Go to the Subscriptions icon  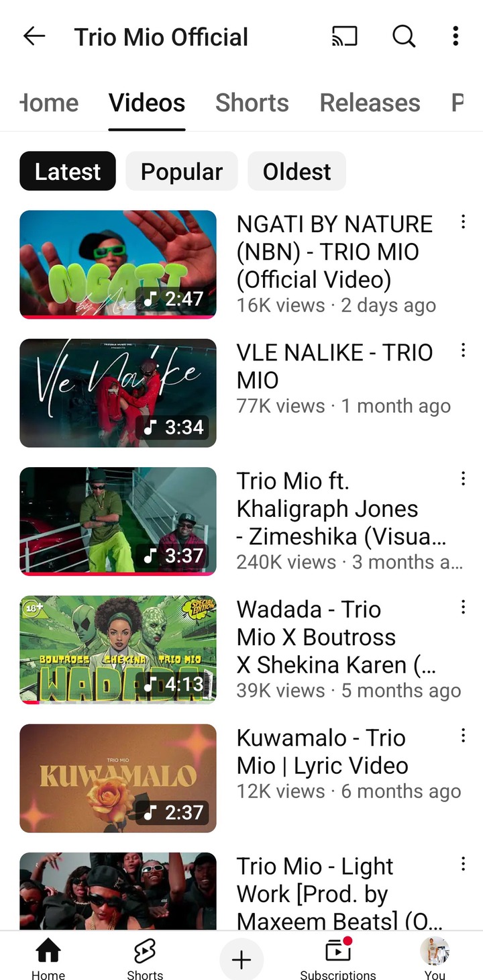click(x=338, y=950)
